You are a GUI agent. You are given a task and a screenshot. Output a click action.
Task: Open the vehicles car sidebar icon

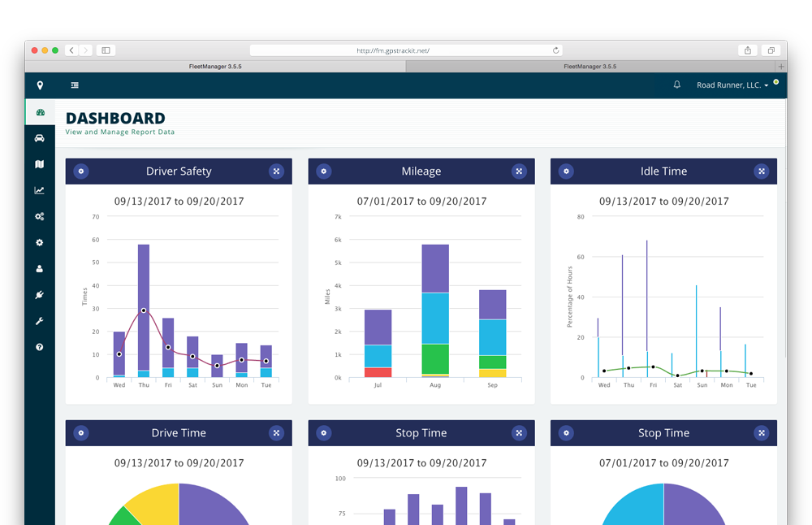click(x=39, y=138)
